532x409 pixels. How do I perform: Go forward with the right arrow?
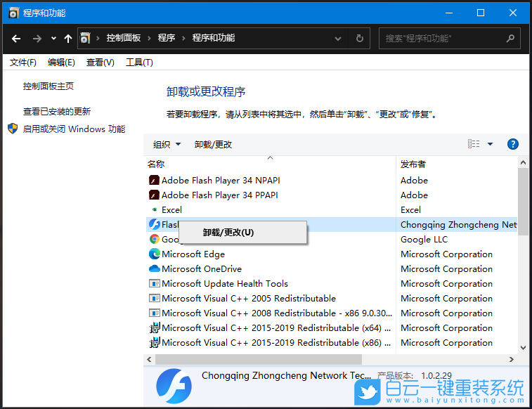click(x=37, y=39)
